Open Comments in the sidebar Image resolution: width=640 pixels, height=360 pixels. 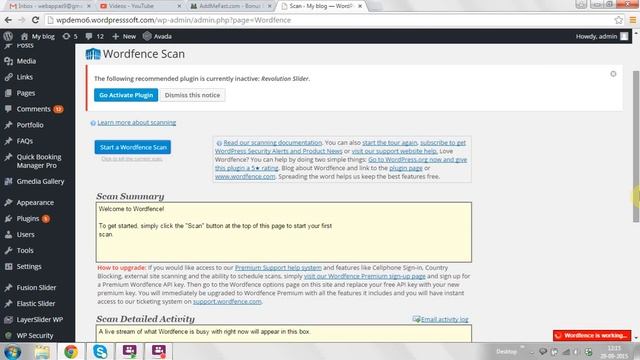point(33,109)
